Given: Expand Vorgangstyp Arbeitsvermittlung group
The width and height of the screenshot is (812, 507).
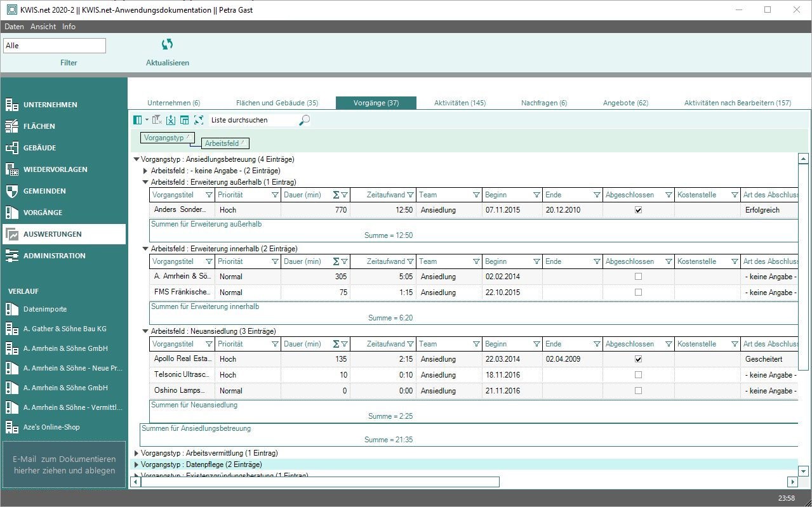Looking at the screenshot, I should coord(136,453).
